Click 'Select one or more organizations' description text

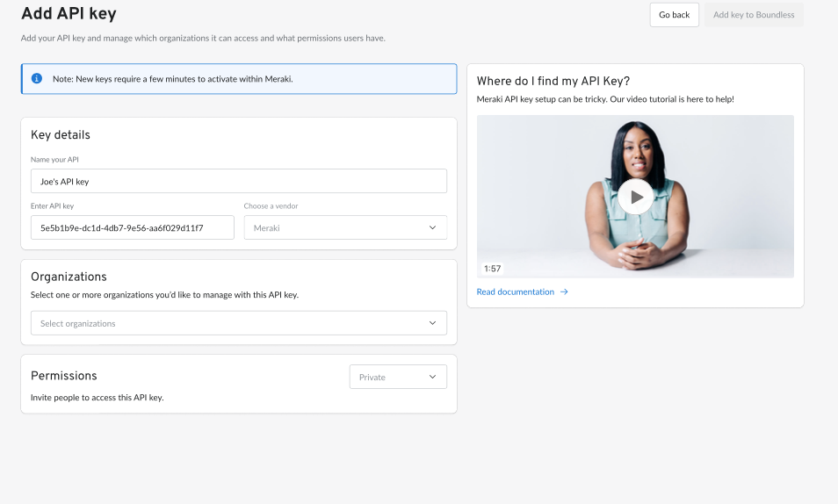(x=164, y=295)
